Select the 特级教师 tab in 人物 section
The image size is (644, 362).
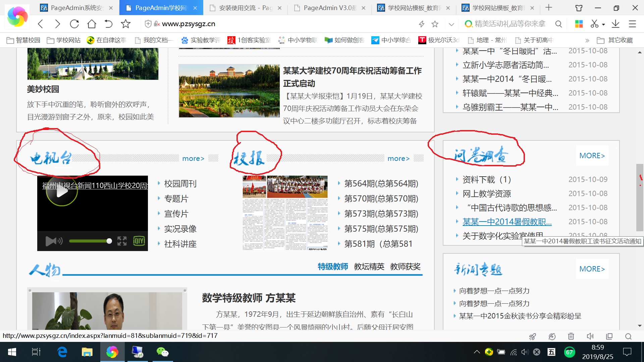pos(333,266)
